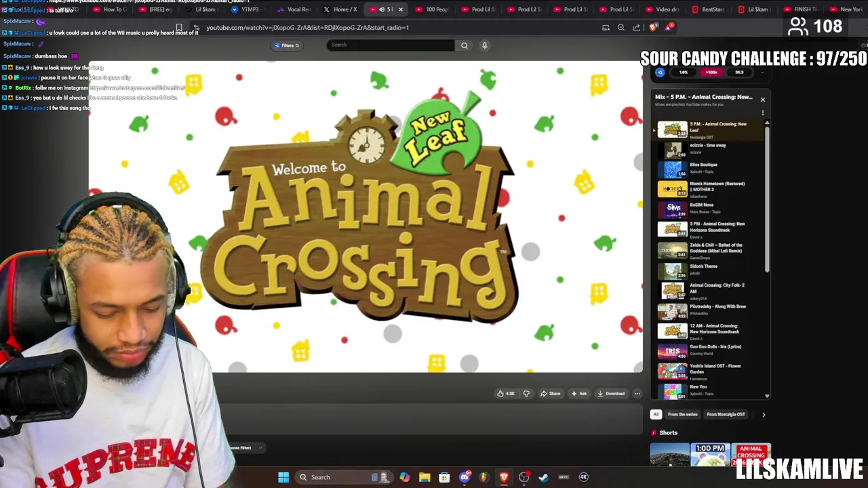Select 'BoSIM Nova' in the mix playlist
868x488 pixels.
pos(709,209)
